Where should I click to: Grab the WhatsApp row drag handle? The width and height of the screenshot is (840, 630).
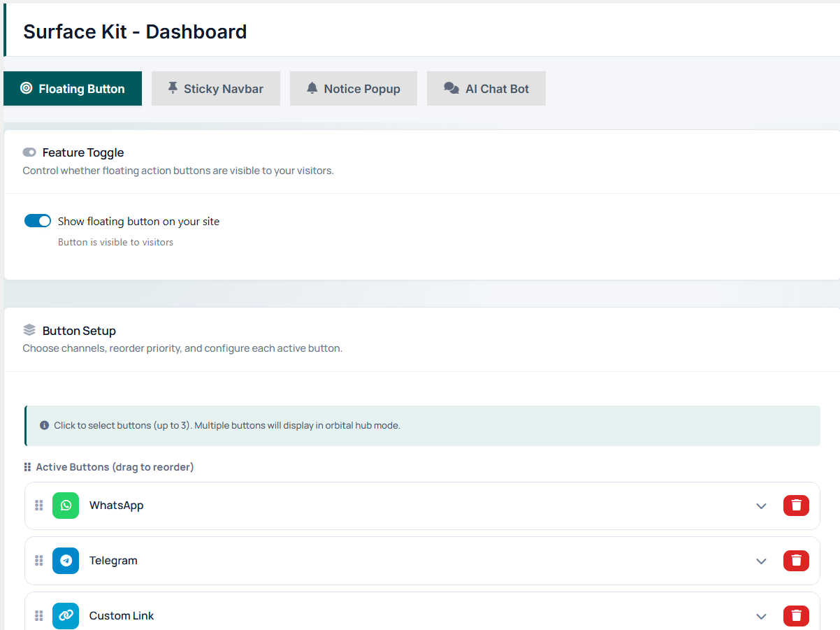click(39, 506)
